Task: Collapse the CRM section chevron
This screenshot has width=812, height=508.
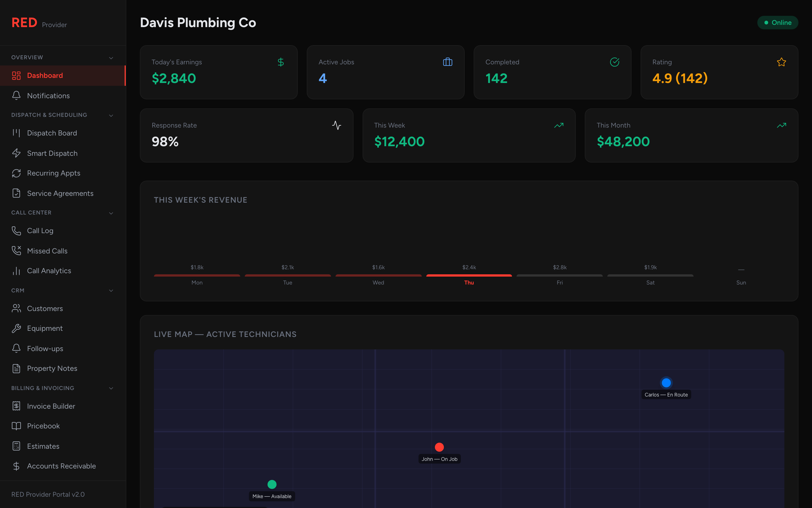Action: (111, 291)
